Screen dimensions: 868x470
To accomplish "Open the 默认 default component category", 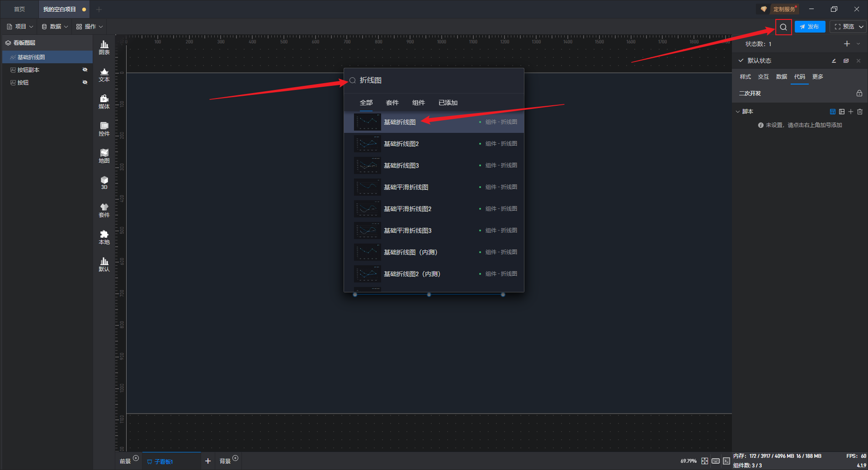I will coord(104,264).
